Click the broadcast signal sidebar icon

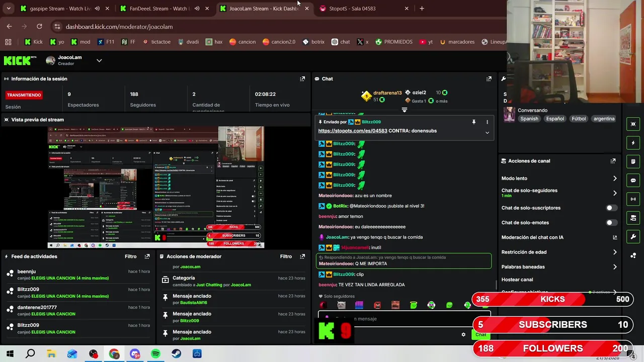point(633,199)
